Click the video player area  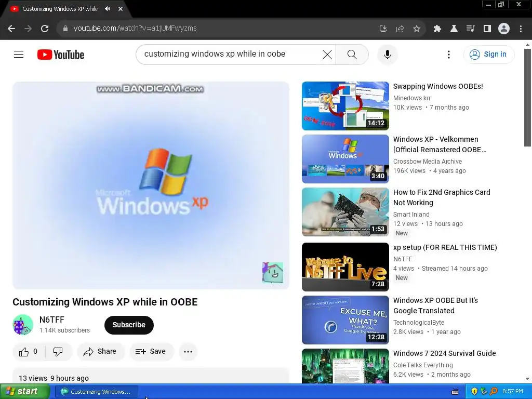coord(151,185)
